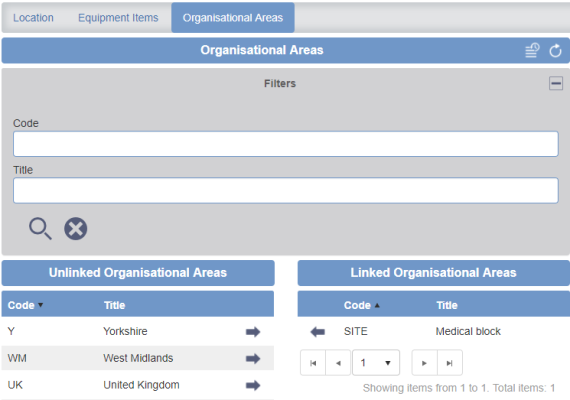Go to previous page of linked areas
The image size is (570, 400).
pos(338,363)
